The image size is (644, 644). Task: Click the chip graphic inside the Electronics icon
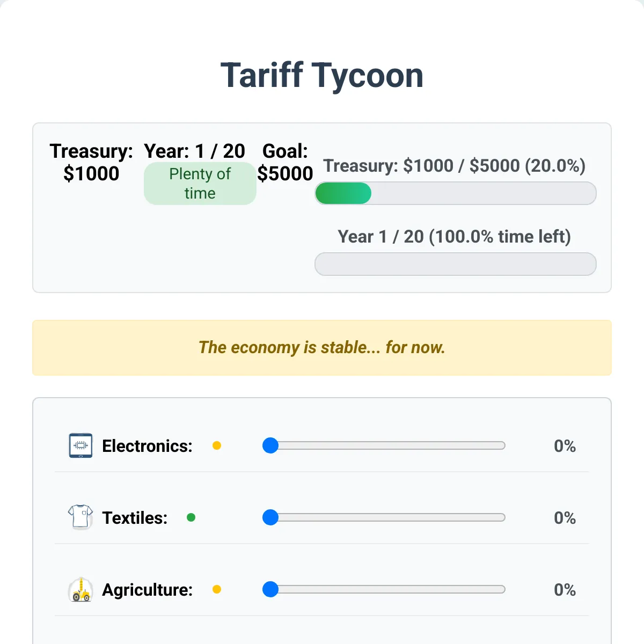pos(80,444)
